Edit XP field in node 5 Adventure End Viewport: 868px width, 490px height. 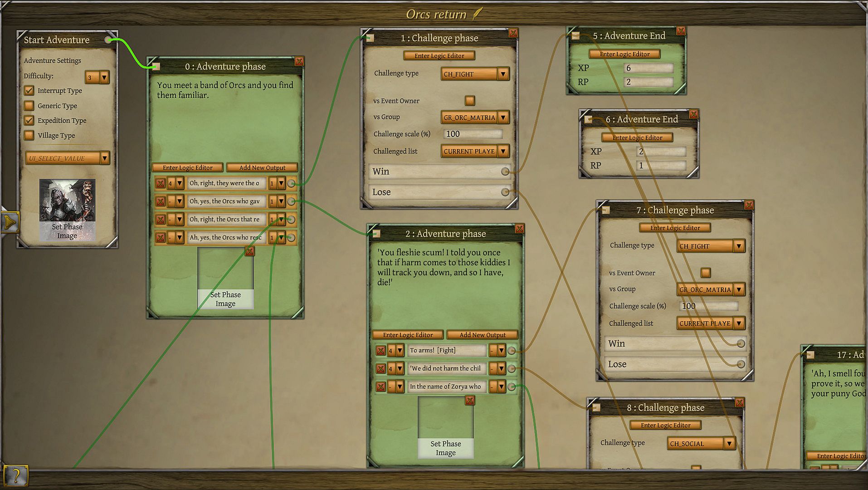click(649, 68)
